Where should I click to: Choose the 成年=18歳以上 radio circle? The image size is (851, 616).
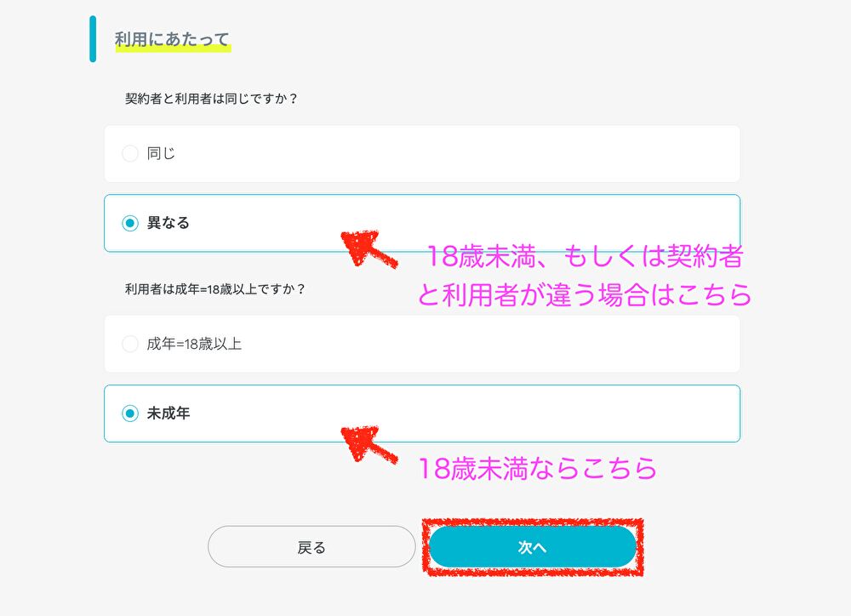point(129,345)
